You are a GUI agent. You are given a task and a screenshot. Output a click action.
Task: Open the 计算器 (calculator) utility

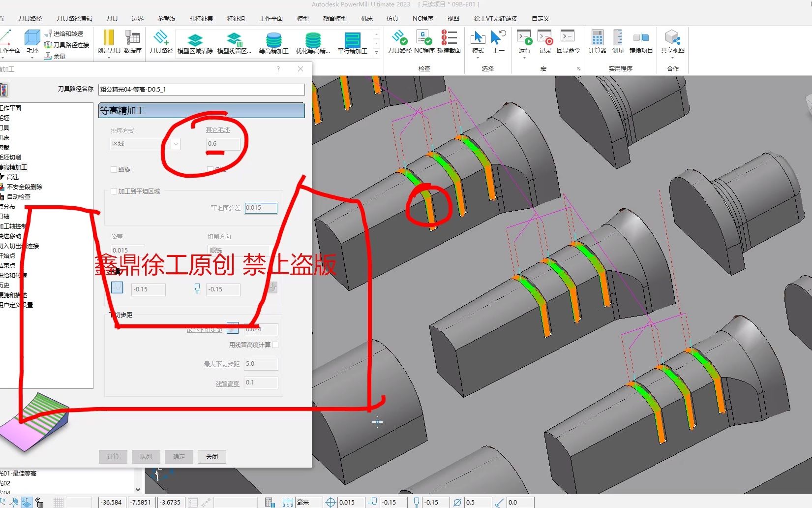597,41
